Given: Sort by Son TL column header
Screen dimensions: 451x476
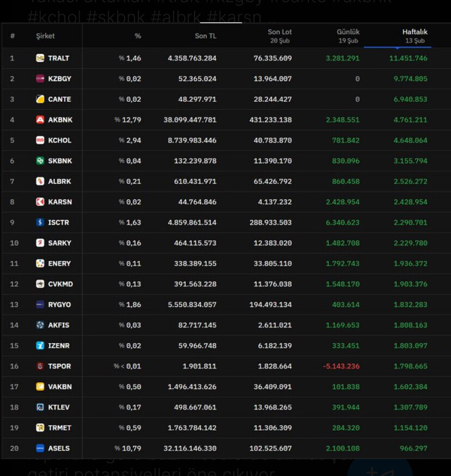Looking at the screenshot, I should pos(205,36).
